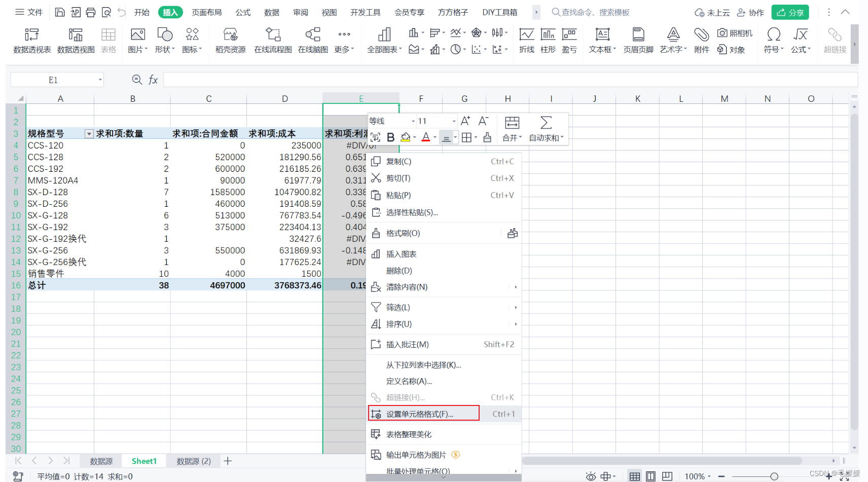Viewport: 868px width, 482px height.
Task: Click the zoom slider handle
Action: coord(774,476)
